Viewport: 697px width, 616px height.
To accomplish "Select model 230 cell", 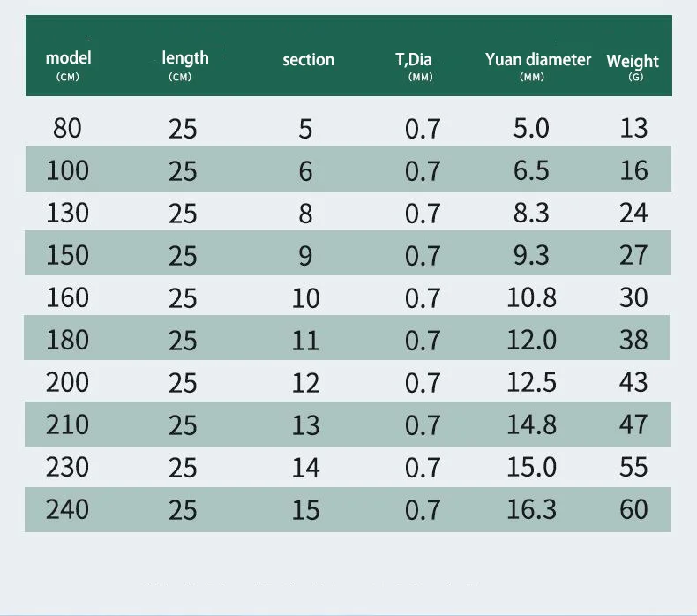I will tap(67, 467).
